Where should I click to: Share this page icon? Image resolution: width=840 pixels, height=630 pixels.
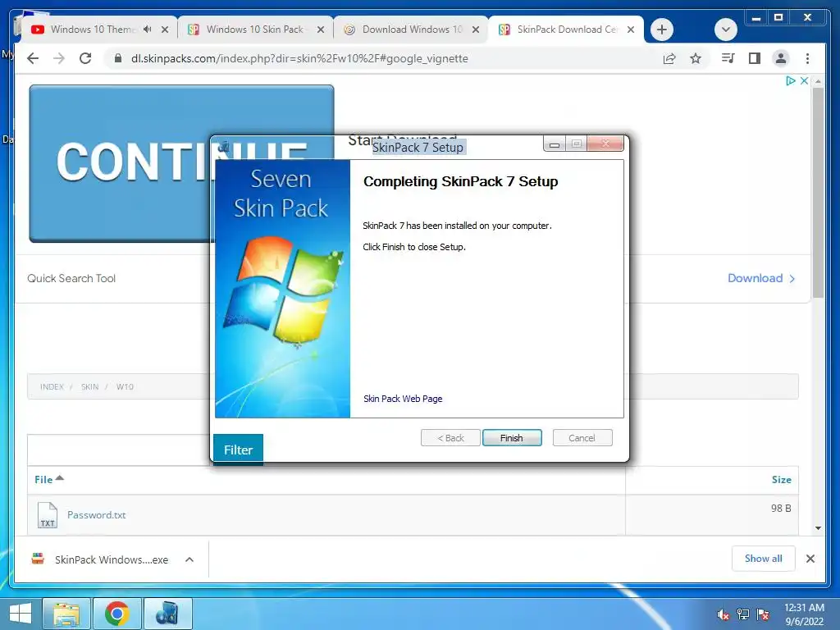(669, 58)
